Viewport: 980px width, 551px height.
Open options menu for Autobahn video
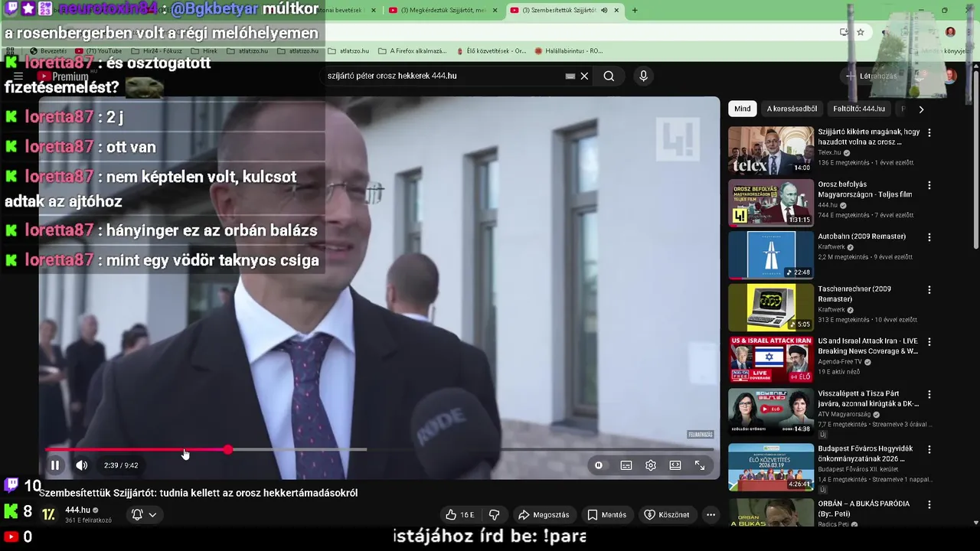point(929,237)
